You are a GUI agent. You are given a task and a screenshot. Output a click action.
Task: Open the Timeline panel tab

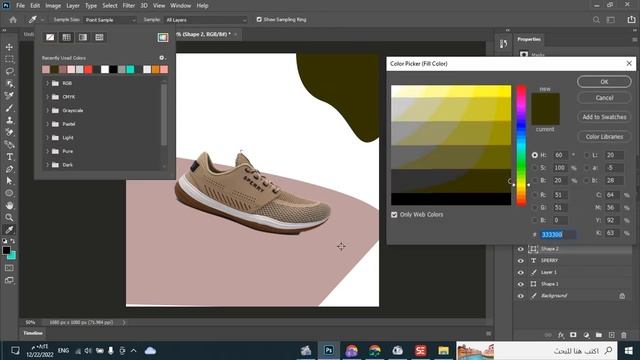point(33,333)
